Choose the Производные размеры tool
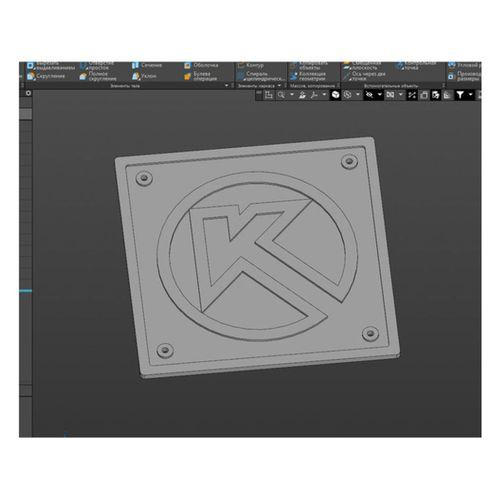 [465, 76]
